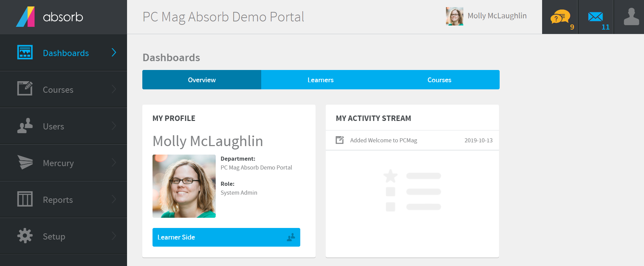Screen dimensions: 644x266
Task: Click the users icon on Learner Side
Action: 291,237
